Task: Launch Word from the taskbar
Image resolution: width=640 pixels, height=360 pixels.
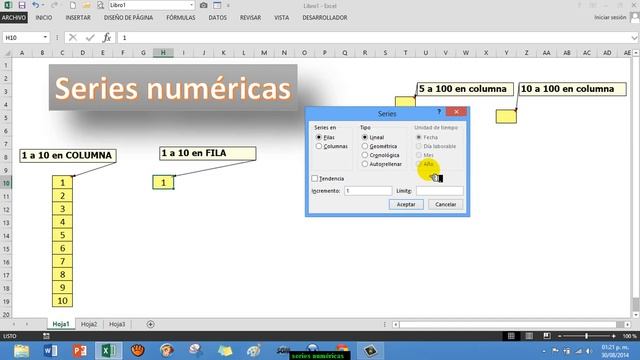Action: point(50,351)
